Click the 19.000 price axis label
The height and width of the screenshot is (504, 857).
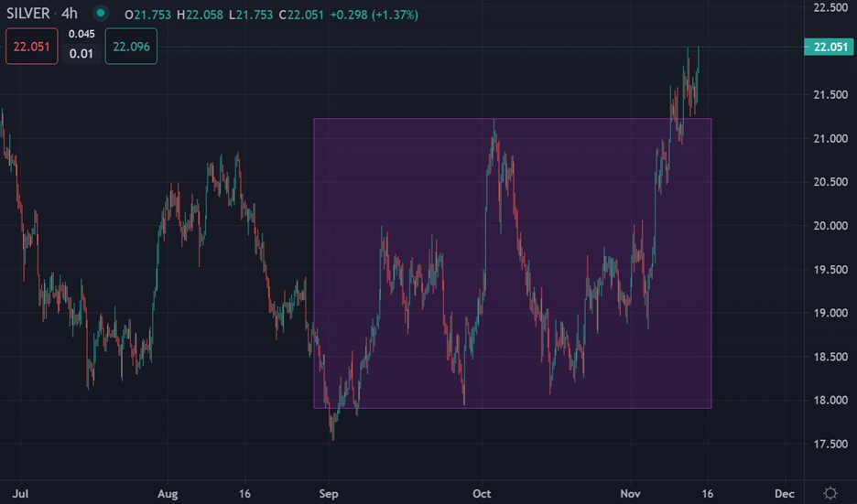830,313
